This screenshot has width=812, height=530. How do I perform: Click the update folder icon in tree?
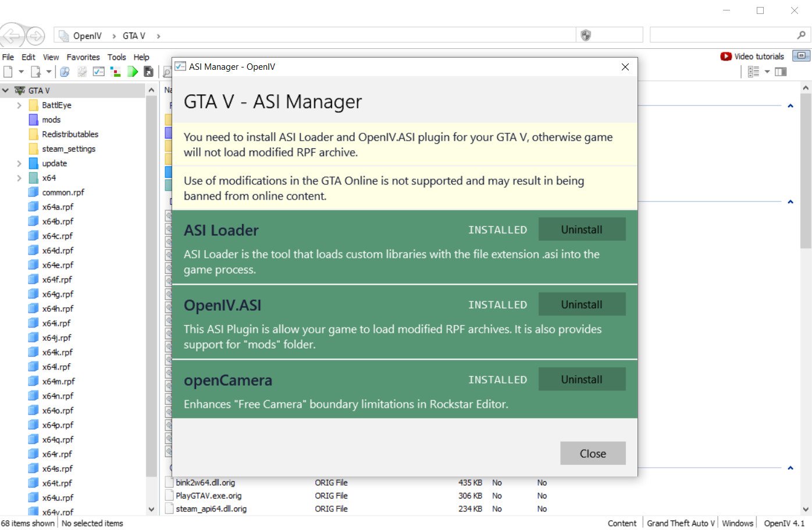[34, 163]
